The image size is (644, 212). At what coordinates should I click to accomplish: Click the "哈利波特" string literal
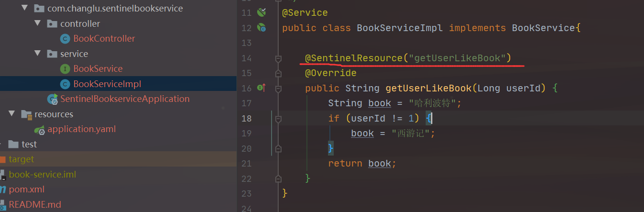(x=434, y=103)
